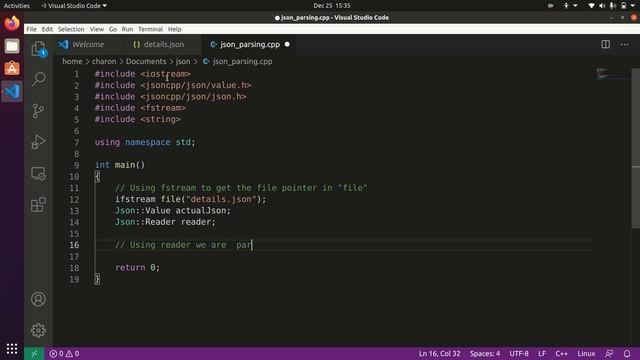Open the Remote Explorer view
This screenshot has height=360, width=640.
click(x=38, y=173)
